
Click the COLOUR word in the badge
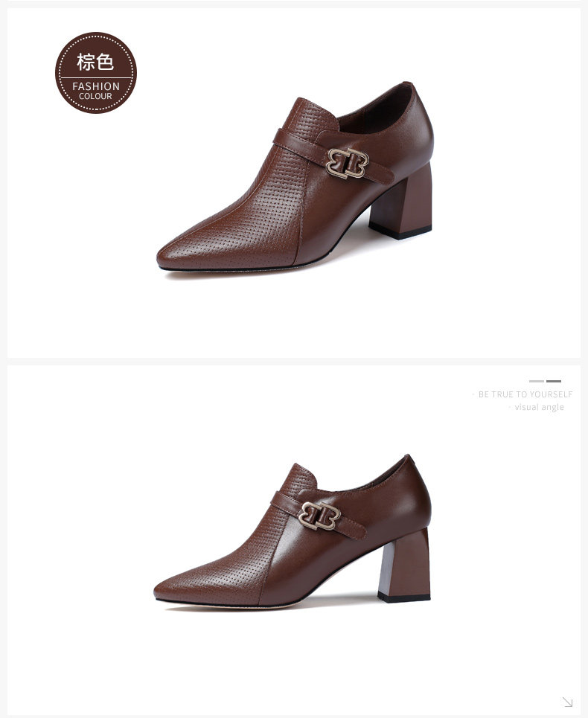click(x=95, y=96)
